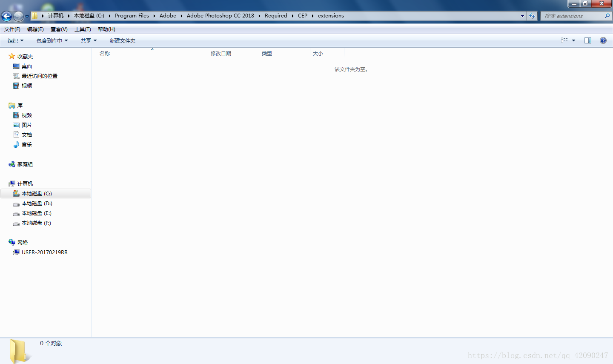Expand the 共享 dropdown
The image size is (613, 364).
coord(89,41)
